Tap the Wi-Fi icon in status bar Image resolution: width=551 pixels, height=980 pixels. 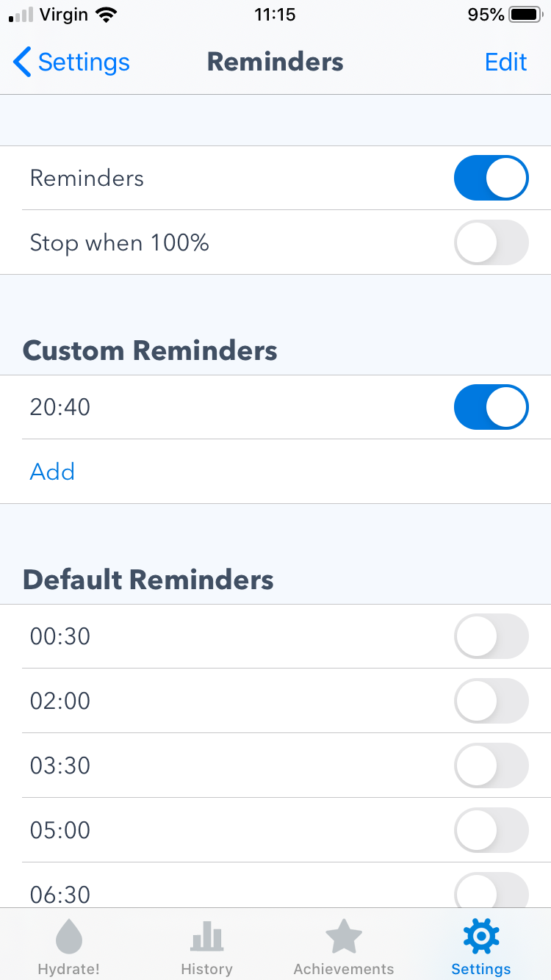(x=107, y=15)
